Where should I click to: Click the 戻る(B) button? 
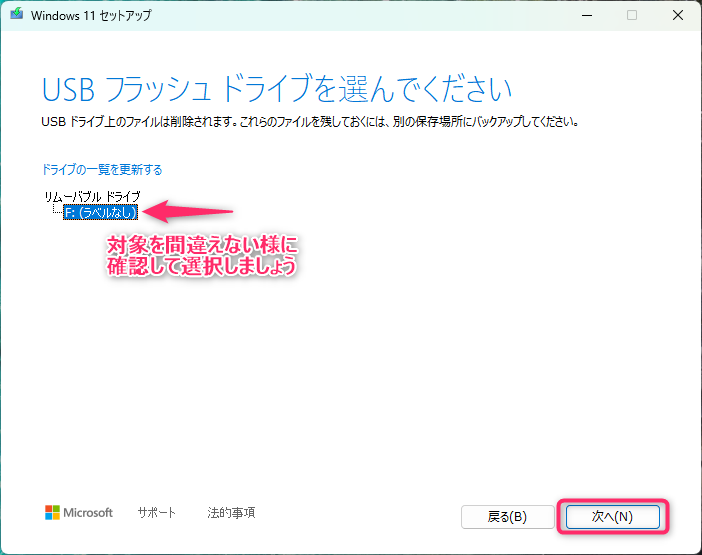click(x=507, y=517)
